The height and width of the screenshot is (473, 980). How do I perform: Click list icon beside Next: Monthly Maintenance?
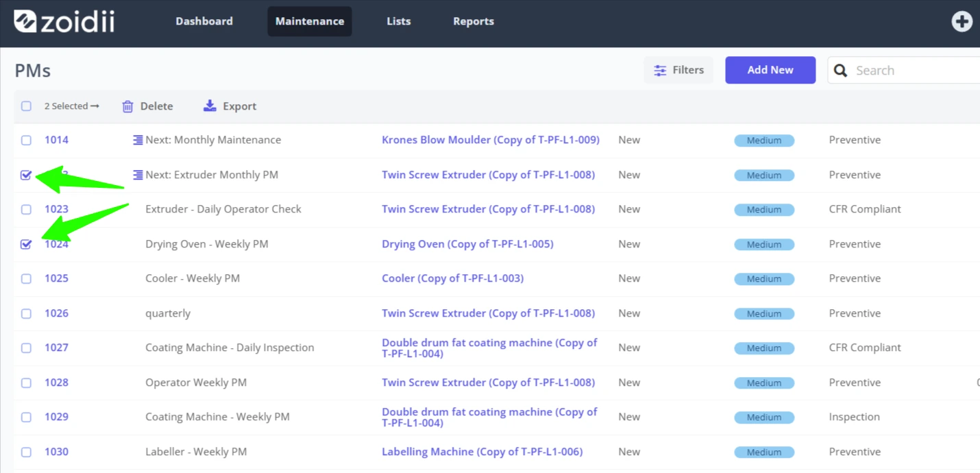tap(138, 140)
